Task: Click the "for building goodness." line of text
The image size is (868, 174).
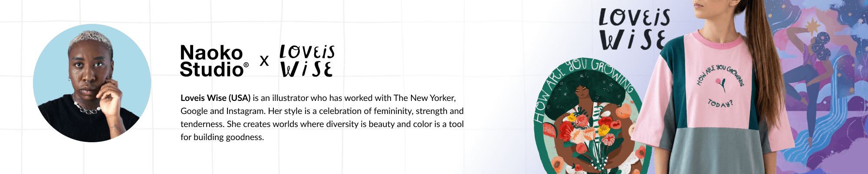Action: 222,137
